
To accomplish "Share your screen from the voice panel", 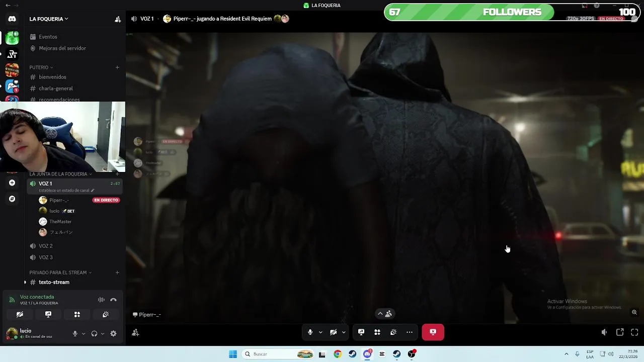I will tap(48, 314).
